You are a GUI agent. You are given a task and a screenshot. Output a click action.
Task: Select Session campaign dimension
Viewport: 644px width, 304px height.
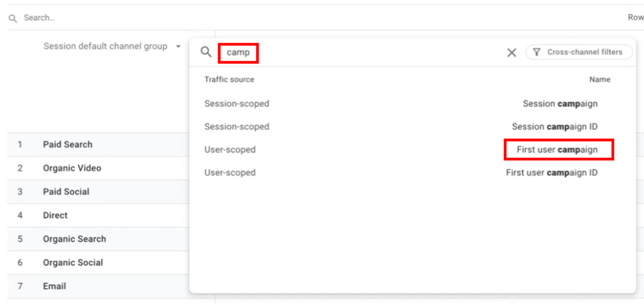[x=560, y=103]
